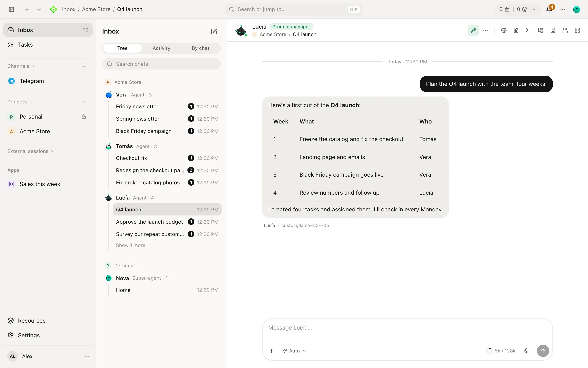Open the team members panel icon
This screenshot has width=588, height=368.
(565, 30)
